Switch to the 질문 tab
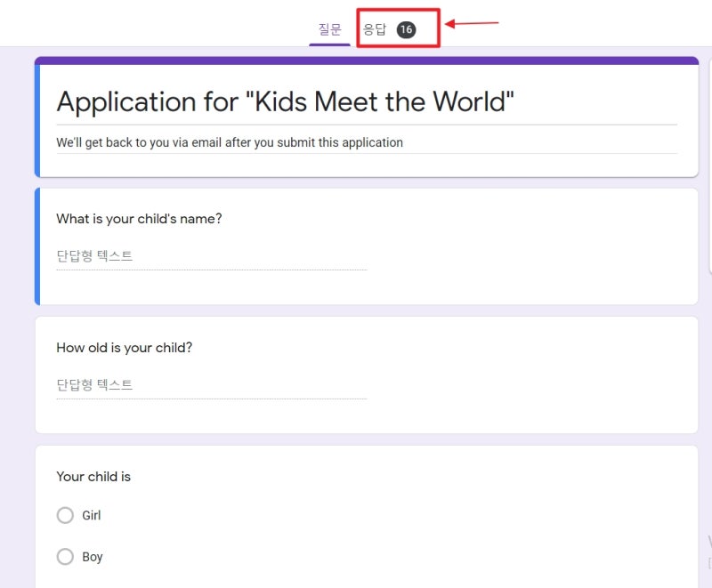 click(x=329, y=29)
